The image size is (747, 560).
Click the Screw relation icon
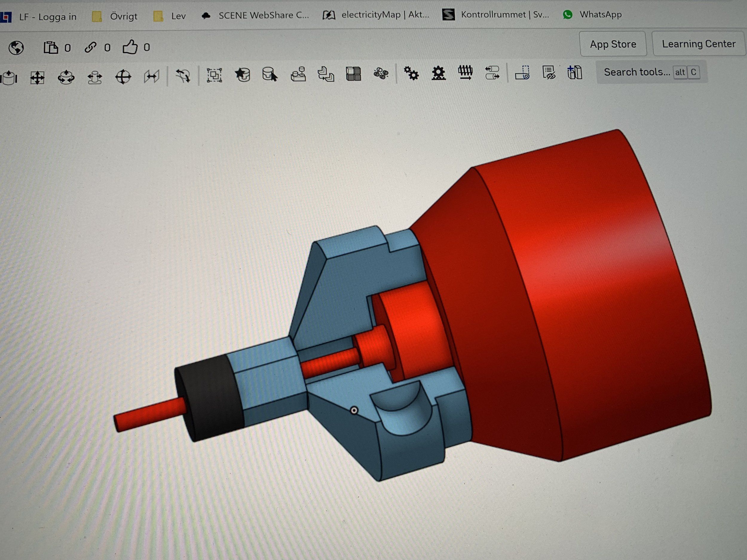(x=465, y=73)
